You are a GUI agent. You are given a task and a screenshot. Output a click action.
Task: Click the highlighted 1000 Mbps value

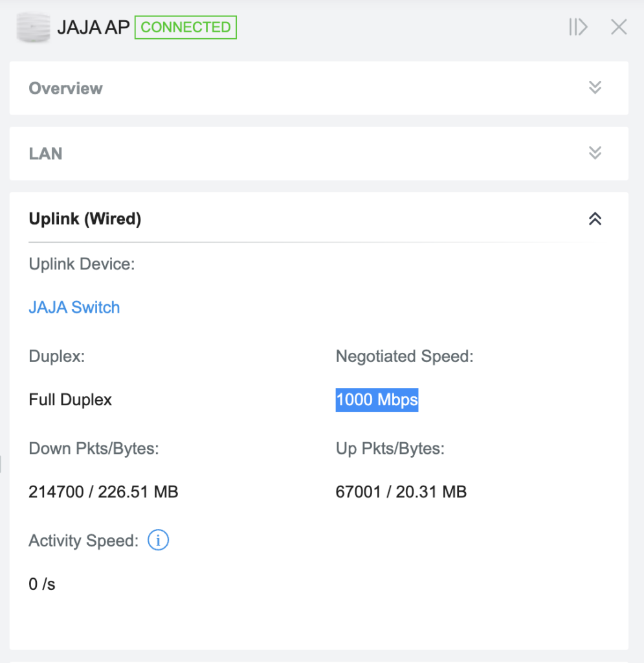point(377,399)
